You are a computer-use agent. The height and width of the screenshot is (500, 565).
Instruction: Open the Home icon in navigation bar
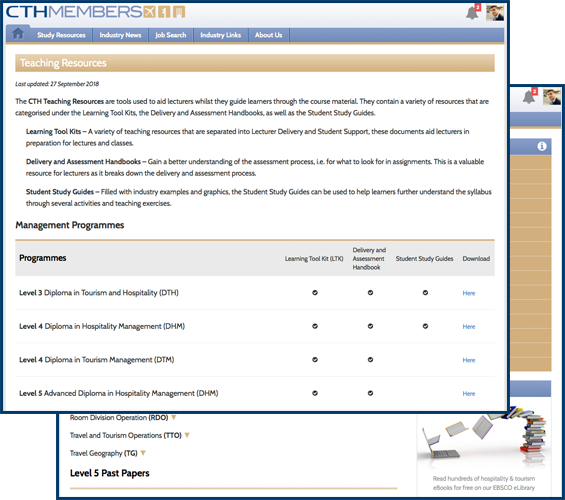18,34
